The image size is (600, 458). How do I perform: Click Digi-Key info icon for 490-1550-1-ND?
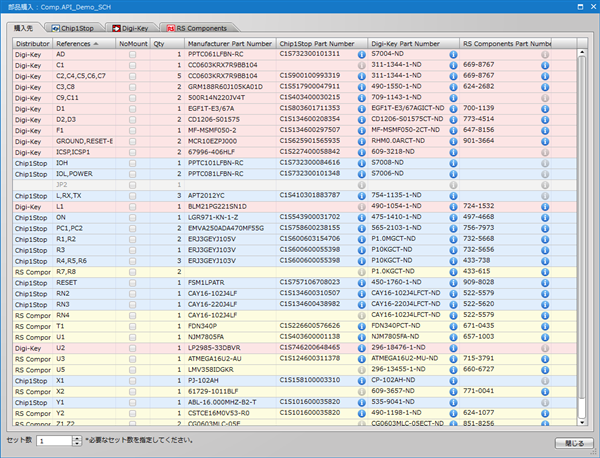click(453, 87)
